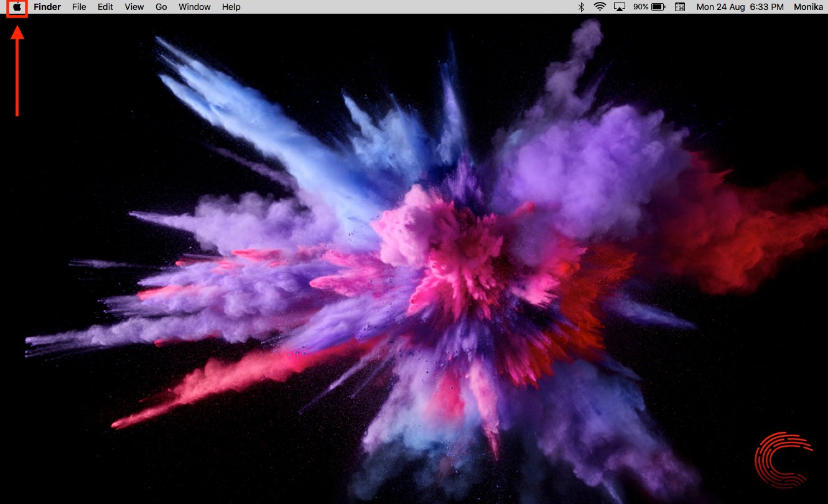Open the Edit menu
Image resolution: width=828 pixels, height=504 pixels.
(105, 7)
